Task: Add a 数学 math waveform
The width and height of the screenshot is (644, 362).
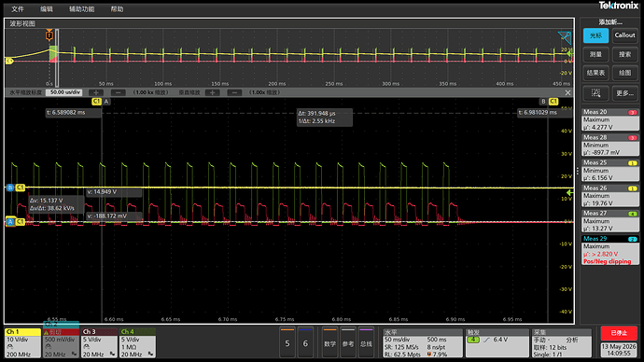Action: click(x=329, y=342)
